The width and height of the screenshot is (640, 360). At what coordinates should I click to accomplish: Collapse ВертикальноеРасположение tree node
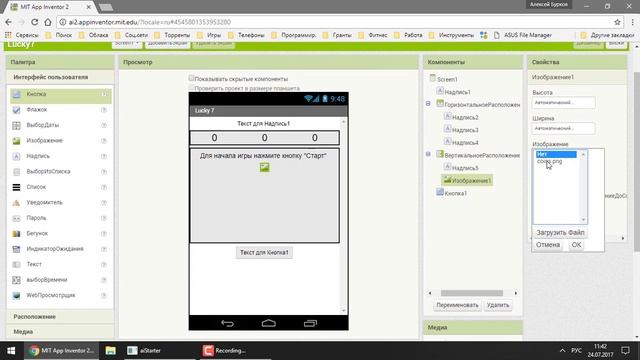pos(428,154)
